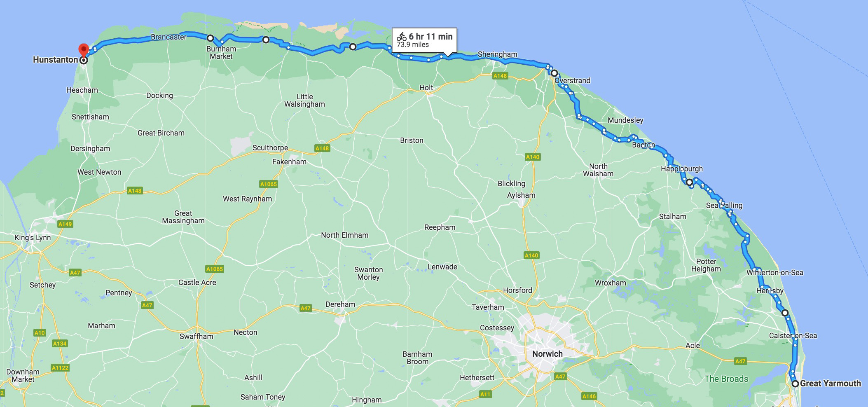Click the red Hunstanton destination pin
The width and height of the screenshot is (868, 407).
84,50
